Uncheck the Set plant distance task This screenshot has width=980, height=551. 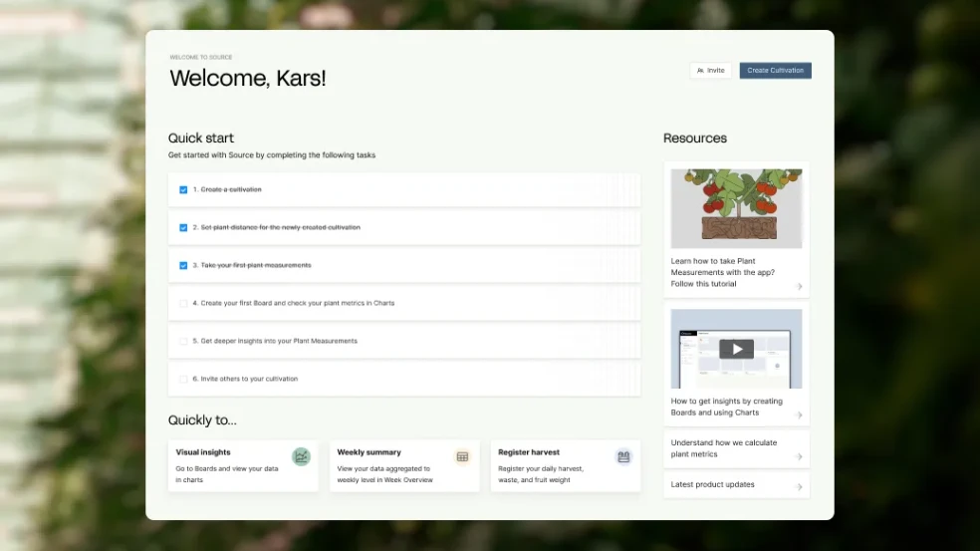(x=183, y=227)
